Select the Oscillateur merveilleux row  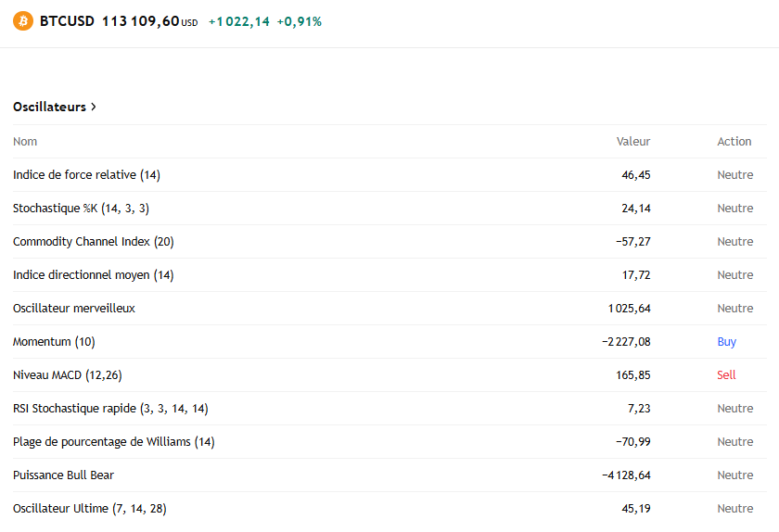pos(74,309)
